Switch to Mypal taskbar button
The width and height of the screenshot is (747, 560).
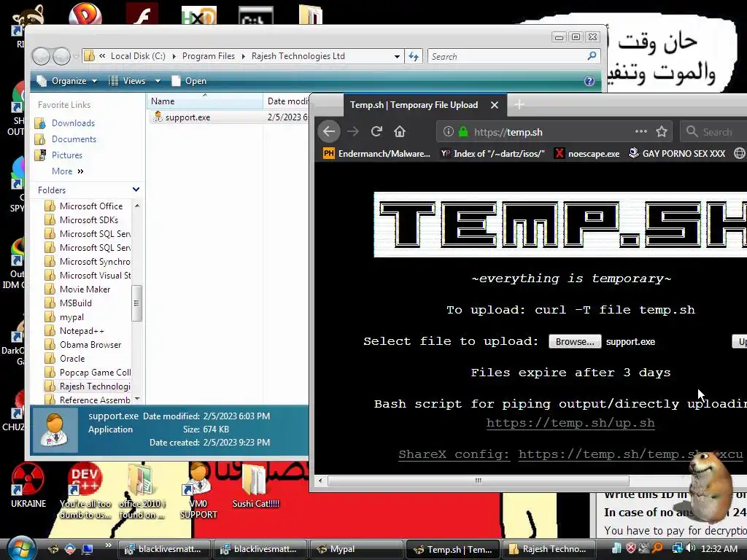[x=355, y=549]
